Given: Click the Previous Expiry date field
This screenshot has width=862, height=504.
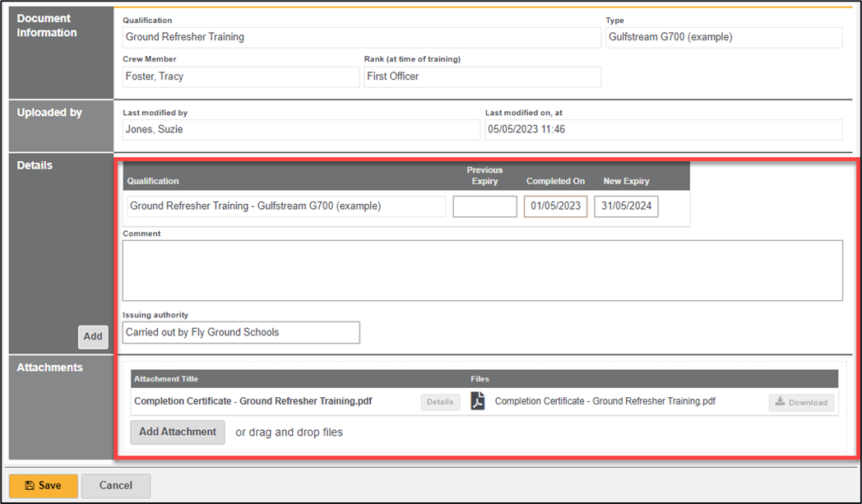Looking at the screenshot, I should (x=484, y=206).
